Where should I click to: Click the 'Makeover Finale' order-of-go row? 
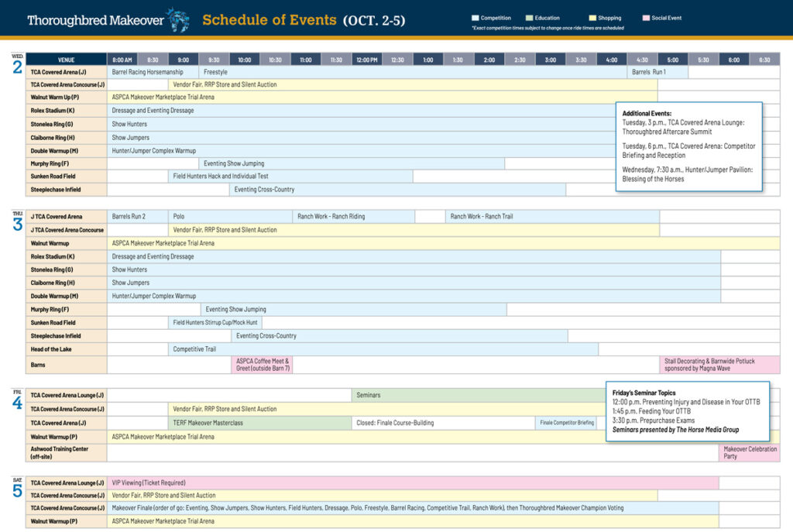(x=413, y=508)
